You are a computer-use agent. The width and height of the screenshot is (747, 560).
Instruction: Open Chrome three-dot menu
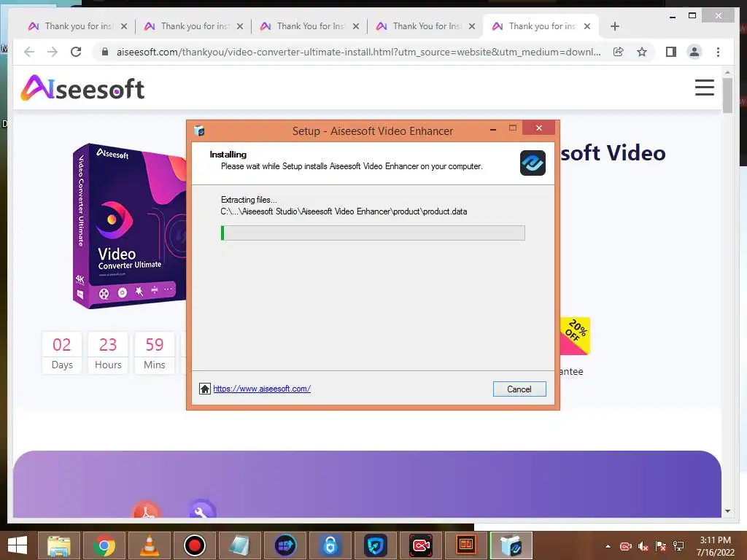click(718, 52)
